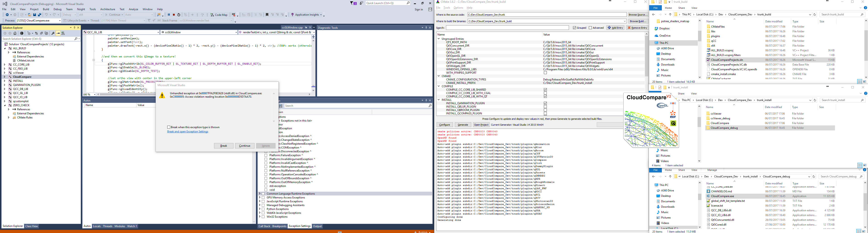Switch to the Locals tab
This screenshot has width=868, height=233.
pos(97,226)
